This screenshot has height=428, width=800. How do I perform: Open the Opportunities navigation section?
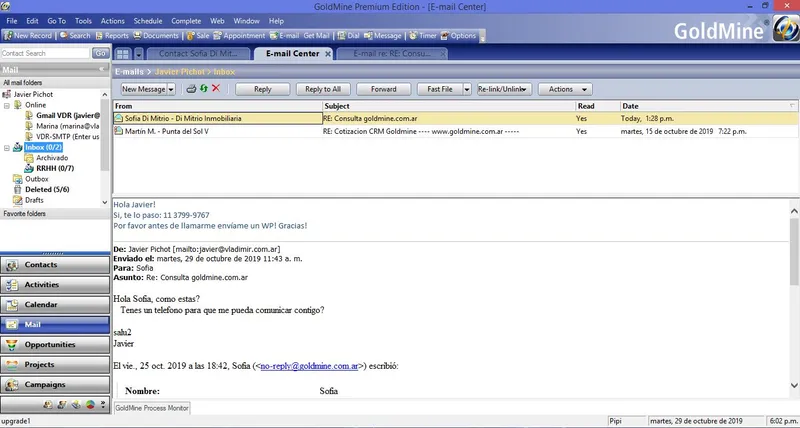coord(55,345)
